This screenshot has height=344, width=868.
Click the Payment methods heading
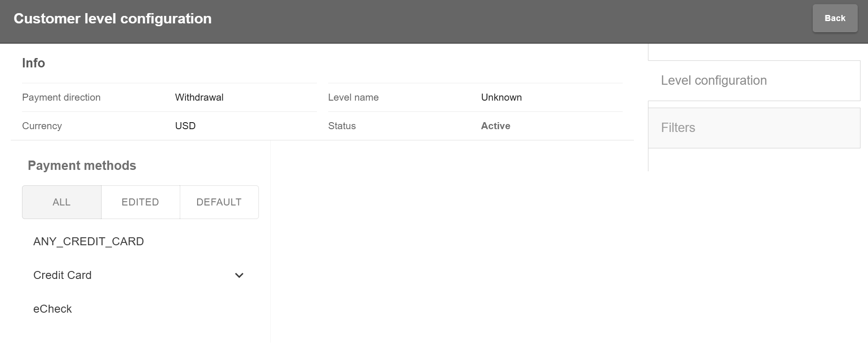pos(82,166)
